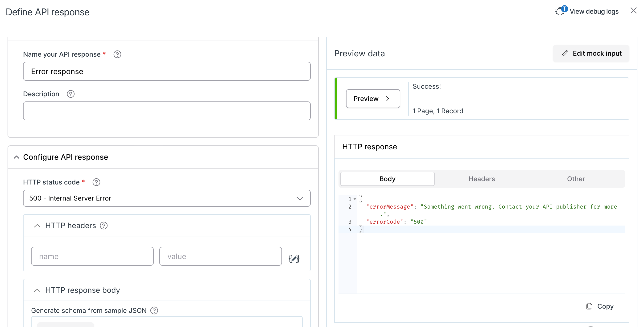Click the "1 Page, 1 Record" text
Viewport: 644px width, 327px height.
(x=438, y=111)
